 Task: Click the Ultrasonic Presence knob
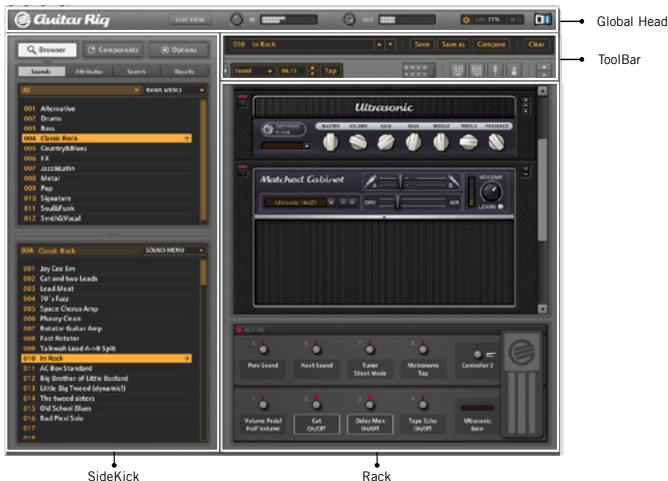pos(496,142)
